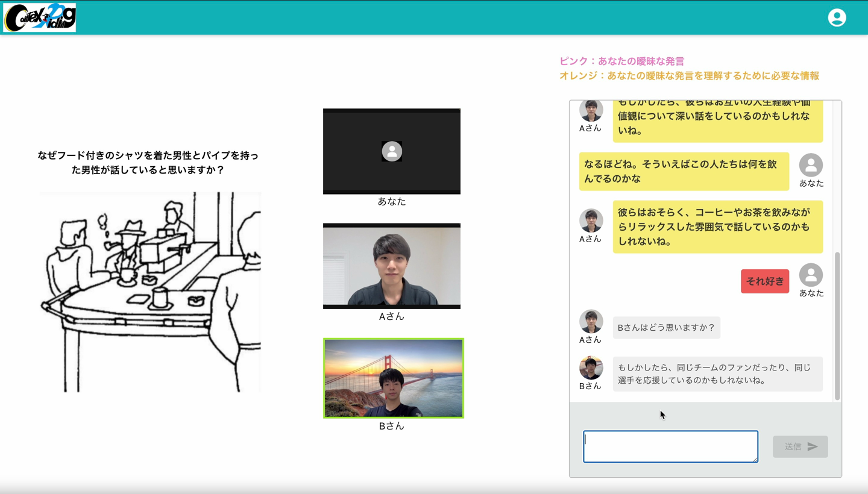Click the yellow なるほどね message bubble

(x=684, y=171)
